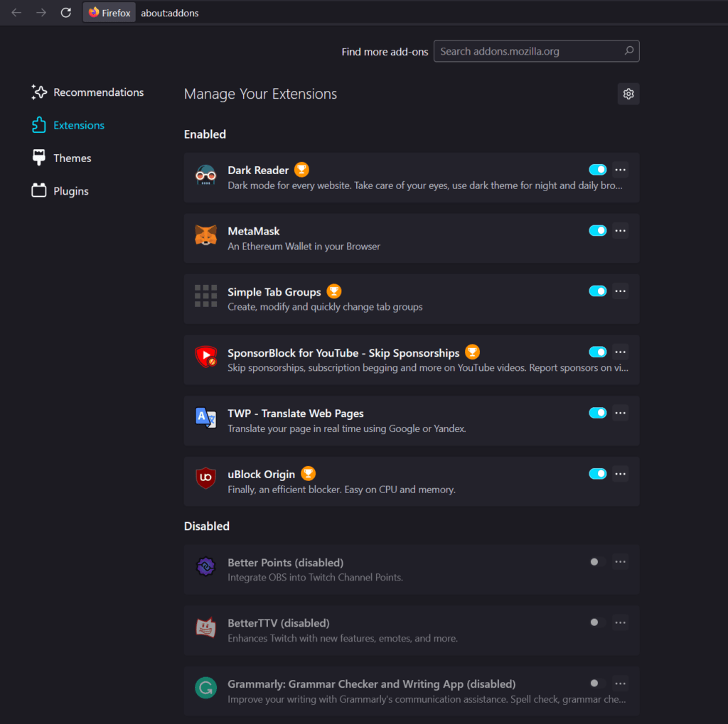Click the Grammarly G icon

205,688
